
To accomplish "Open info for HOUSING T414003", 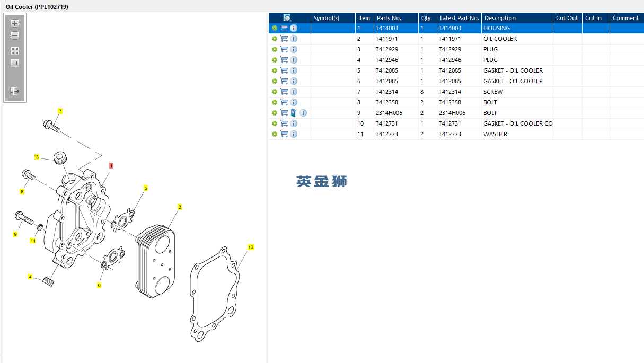I will pyautogui.click(x=294, y=28).
